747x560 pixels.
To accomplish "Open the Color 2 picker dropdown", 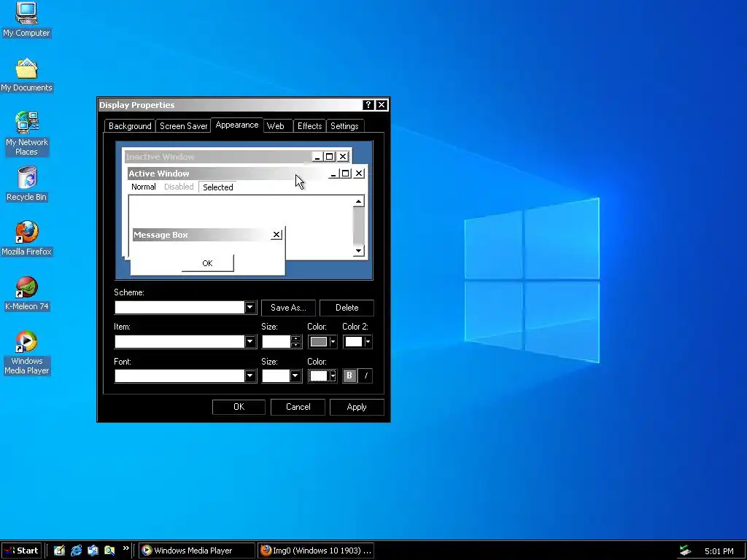I will 368,341.
